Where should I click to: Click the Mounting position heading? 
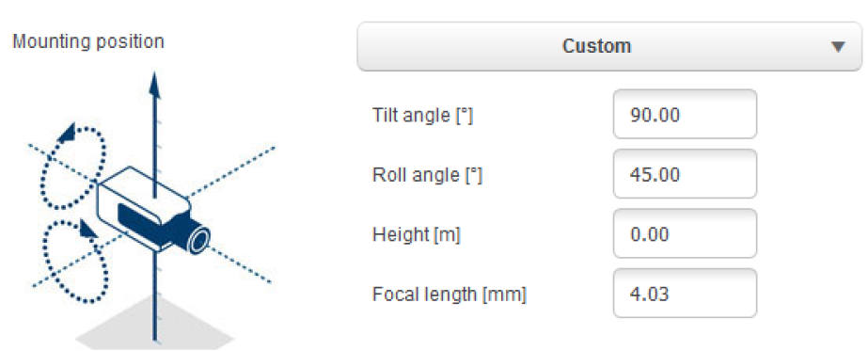(x=88, y=42)
